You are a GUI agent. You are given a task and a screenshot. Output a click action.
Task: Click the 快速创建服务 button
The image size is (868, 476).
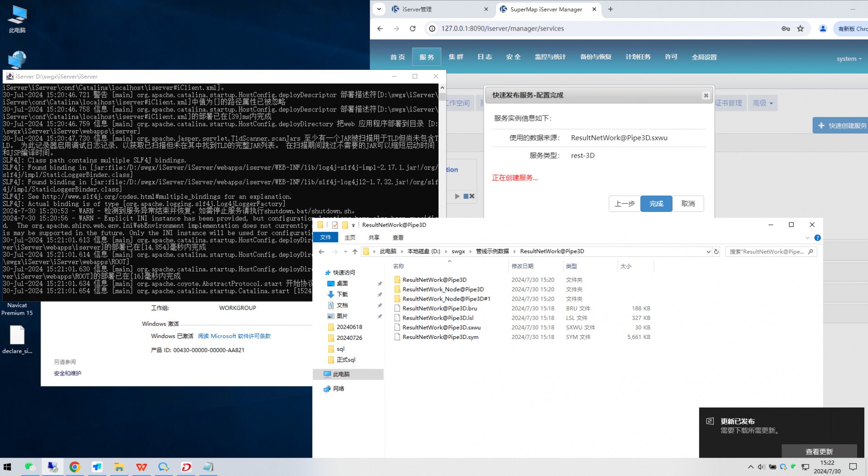pyautogui.click(x=842, y=126)
